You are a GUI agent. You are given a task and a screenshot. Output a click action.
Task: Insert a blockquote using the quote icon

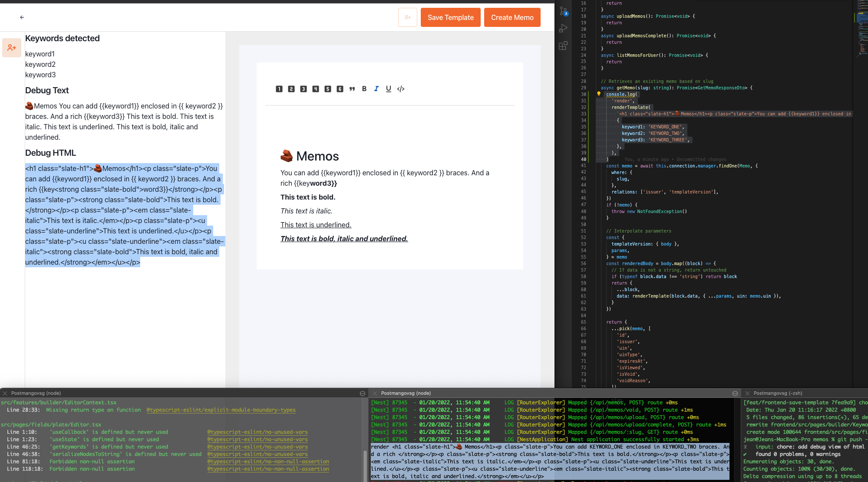pos(352,89)
